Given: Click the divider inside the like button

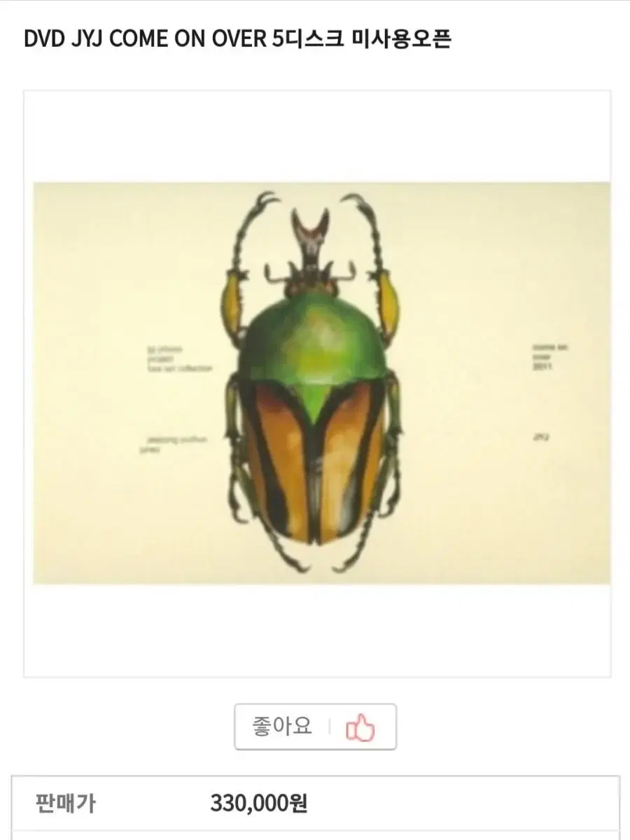Looking at the screenshot, I should tap(330, 727).
